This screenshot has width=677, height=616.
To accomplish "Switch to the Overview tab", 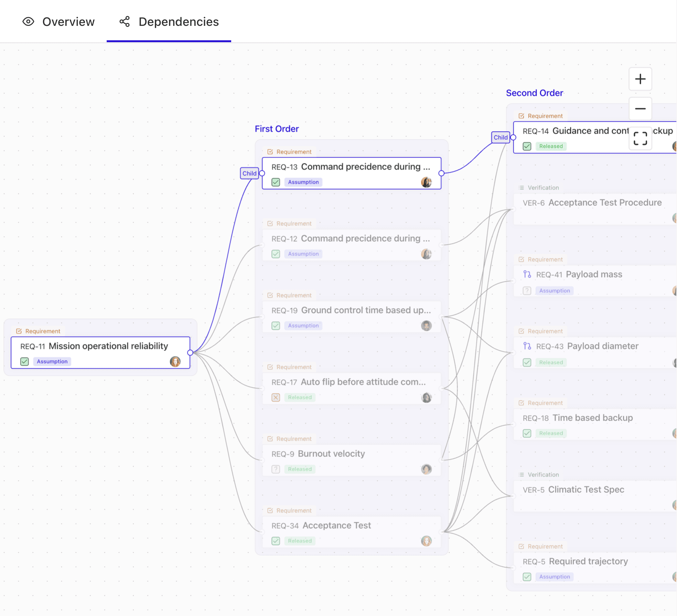I will [x=59, y=21].
